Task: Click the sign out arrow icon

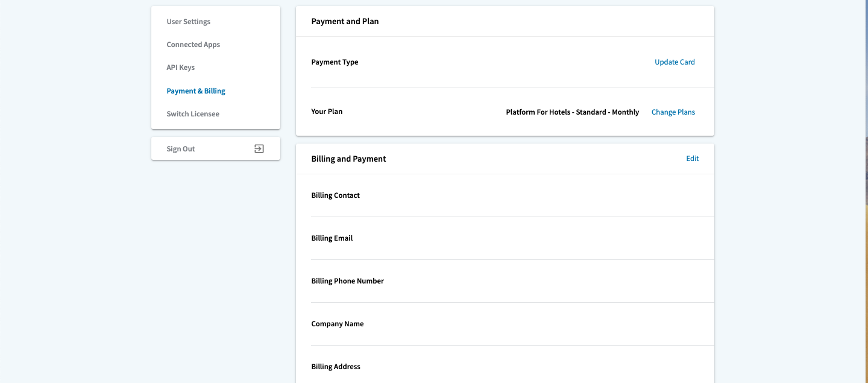Action: (259, 149)
